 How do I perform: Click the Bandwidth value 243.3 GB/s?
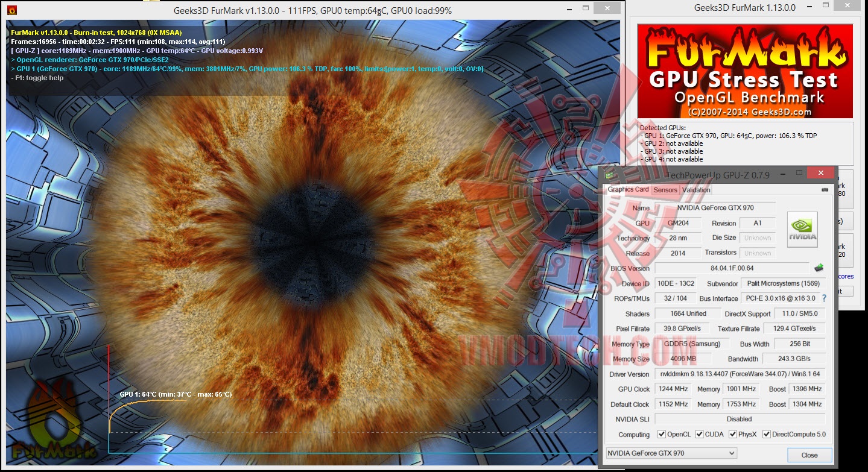pyautogui.click(x=794, y=359)
